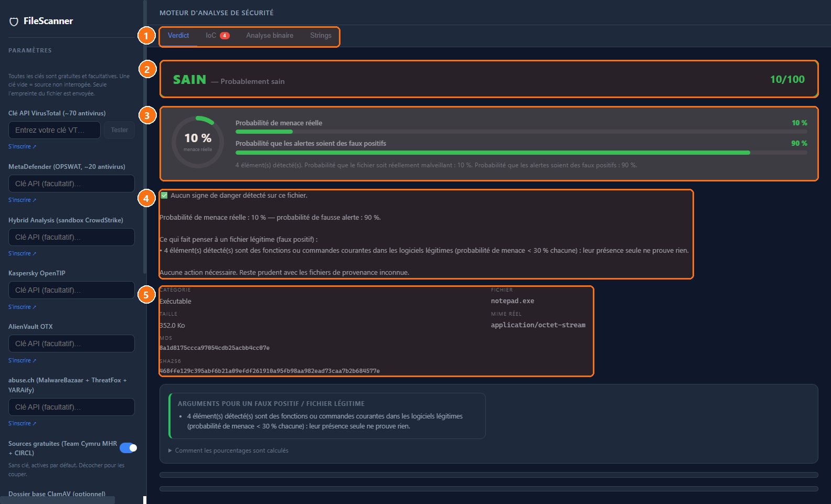
Task: Click the 'Moteur d'analyse de sécurité' header
Action: pyautogui.click(x=217, y=13)
